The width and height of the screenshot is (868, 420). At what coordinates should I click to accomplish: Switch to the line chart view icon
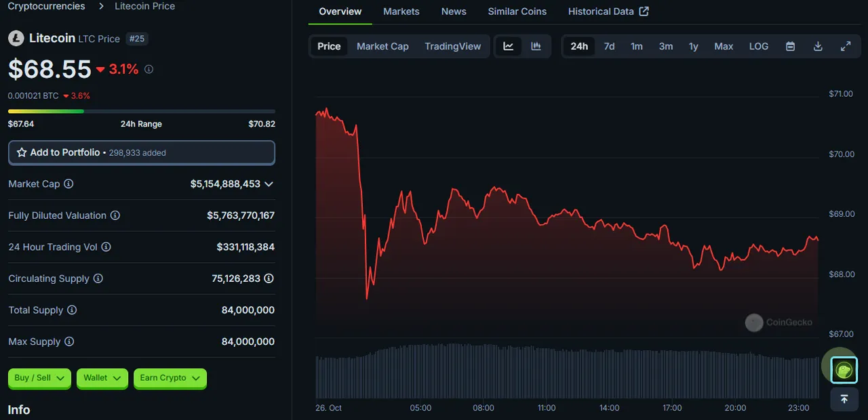coord(509,46)
